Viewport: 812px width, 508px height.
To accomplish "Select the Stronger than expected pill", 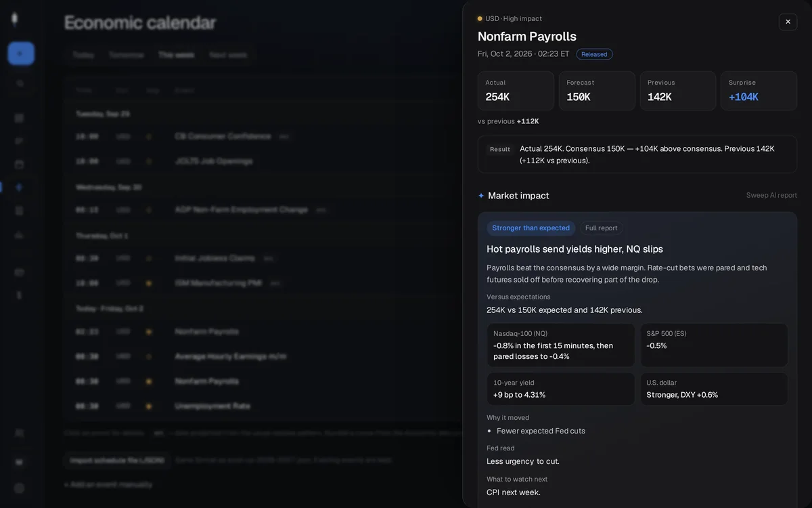I will 531,228.
